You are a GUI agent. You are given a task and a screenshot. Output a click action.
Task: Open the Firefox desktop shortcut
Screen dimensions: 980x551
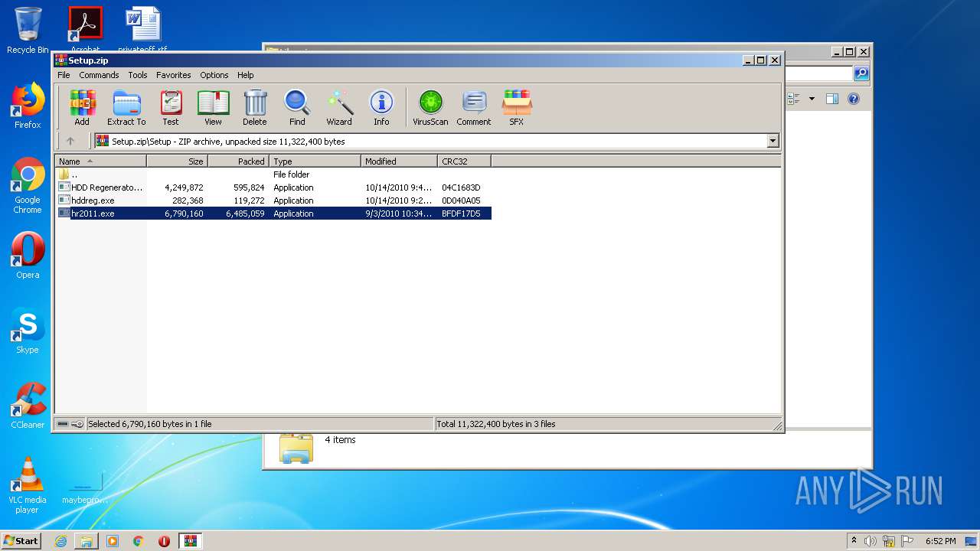pos(28,106)
